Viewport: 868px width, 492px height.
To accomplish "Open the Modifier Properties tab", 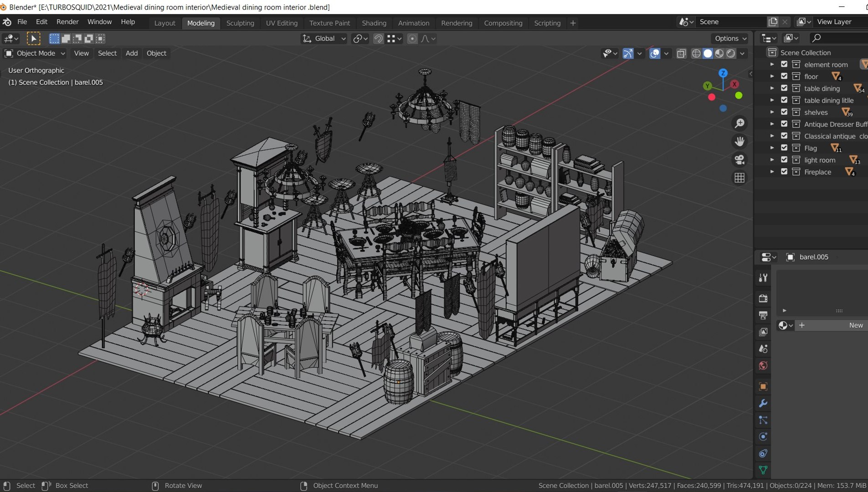I will [x=763, y=404].
